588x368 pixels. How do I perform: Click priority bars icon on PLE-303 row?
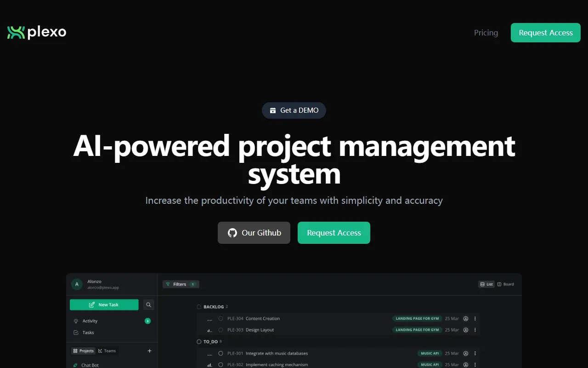[x=209, y=330]
